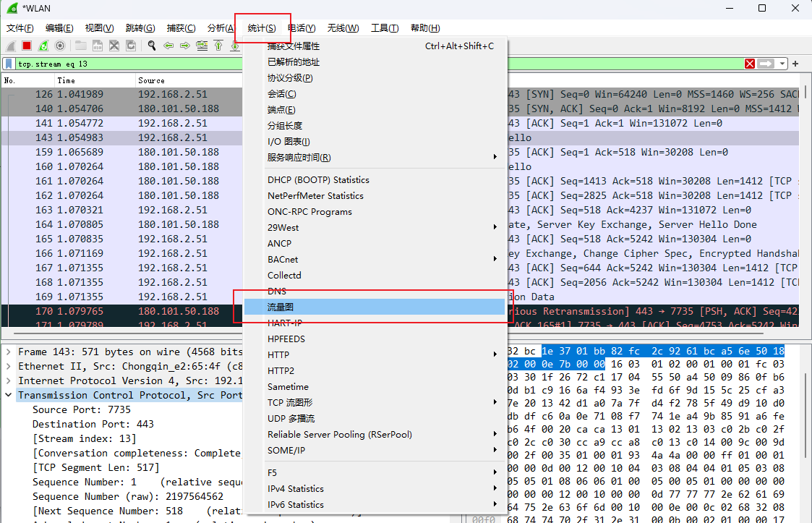Expand the IPv6 Statistics submenu

click(x=375, y=504)
